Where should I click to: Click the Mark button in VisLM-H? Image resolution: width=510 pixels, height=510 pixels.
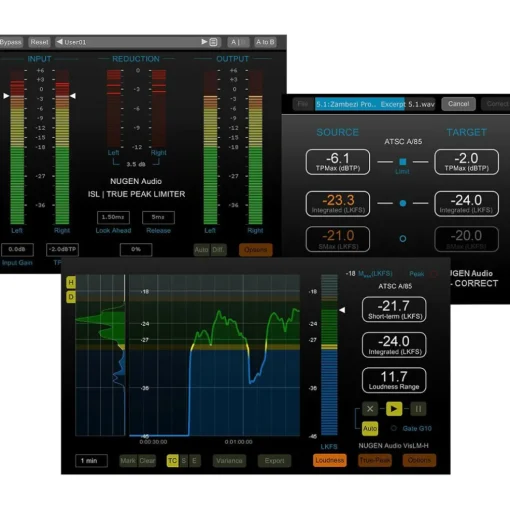[128, 461]
